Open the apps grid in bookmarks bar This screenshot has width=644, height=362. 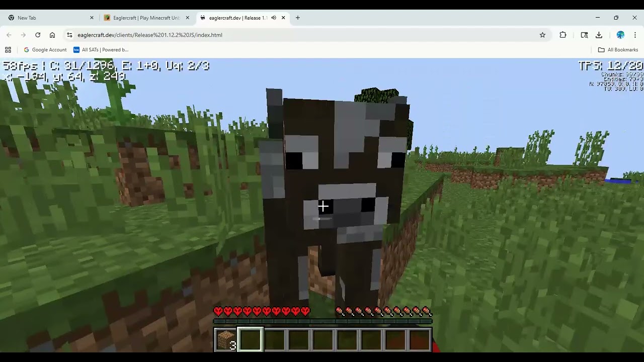(x=8, y=50)
